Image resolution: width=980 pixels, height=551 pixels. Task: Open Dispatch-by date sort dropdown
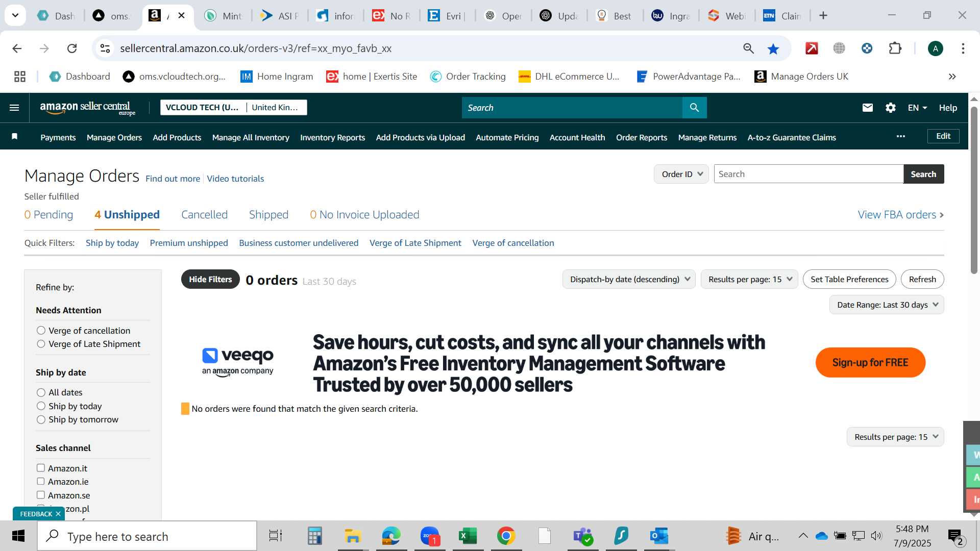pyautogui.click(x=629, y=279)
